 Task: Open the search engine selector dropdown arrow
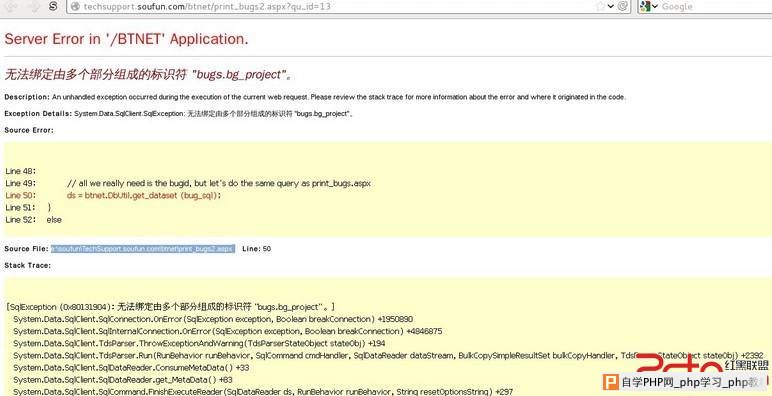[x=655, y=6]
